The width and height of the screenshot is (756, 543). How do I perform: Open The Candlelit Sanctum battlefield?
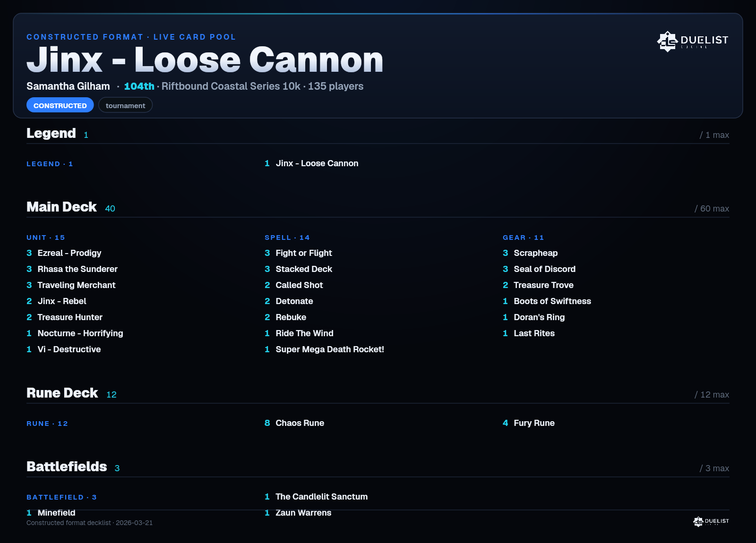click(x=316, y=497)
